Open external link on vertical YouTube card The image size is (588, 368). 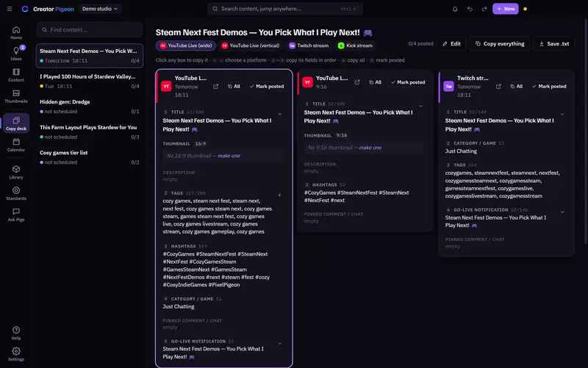(x=357, y=82)
